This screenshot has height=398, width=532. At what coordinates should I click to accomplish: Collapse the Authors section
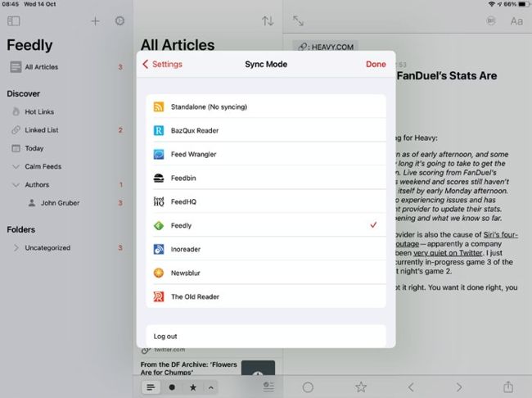pyautogui.click(x=16, y=185)
